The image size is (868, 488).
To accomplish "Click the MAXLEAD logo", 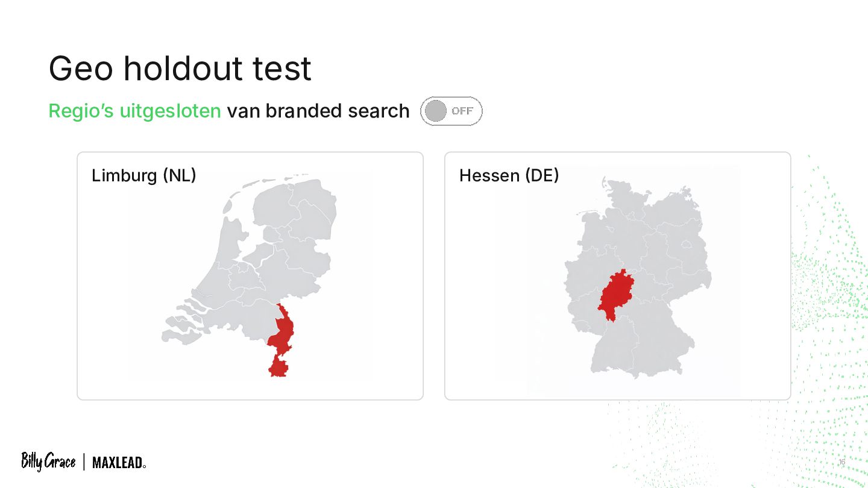I will coord(119,463).
